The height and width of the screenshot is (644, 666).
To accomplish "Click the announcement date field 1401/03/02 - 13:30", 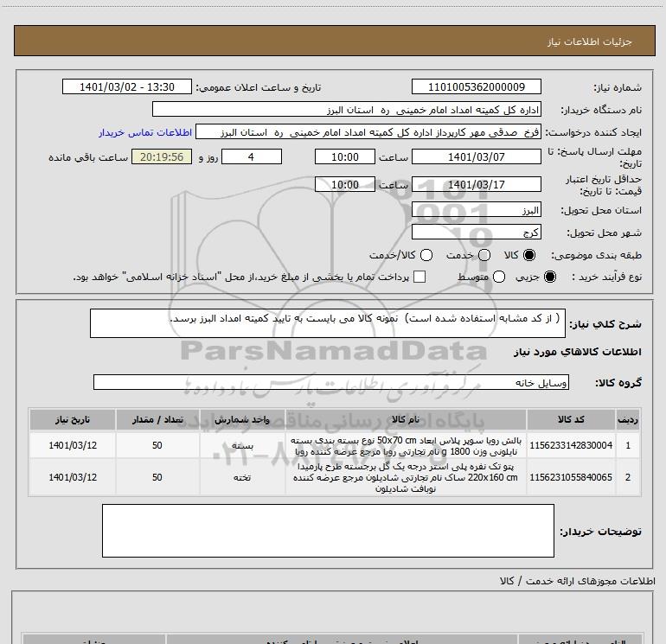I will click(x=127, y=87).
